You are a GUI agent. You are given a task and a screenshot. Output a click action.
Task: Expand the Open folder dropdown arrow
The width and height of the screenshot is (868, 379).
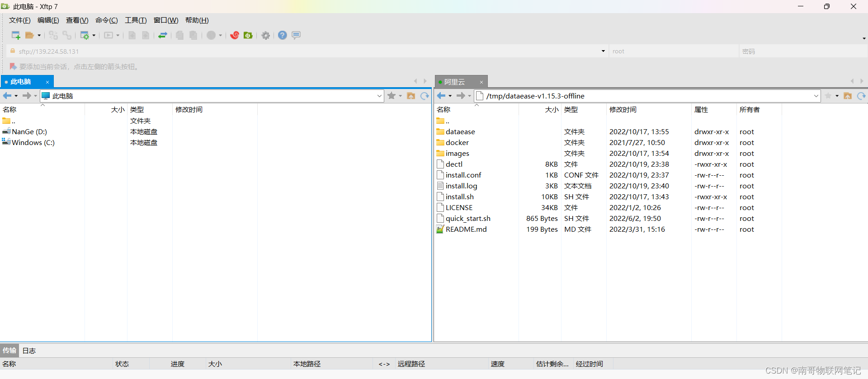(39, 35)
